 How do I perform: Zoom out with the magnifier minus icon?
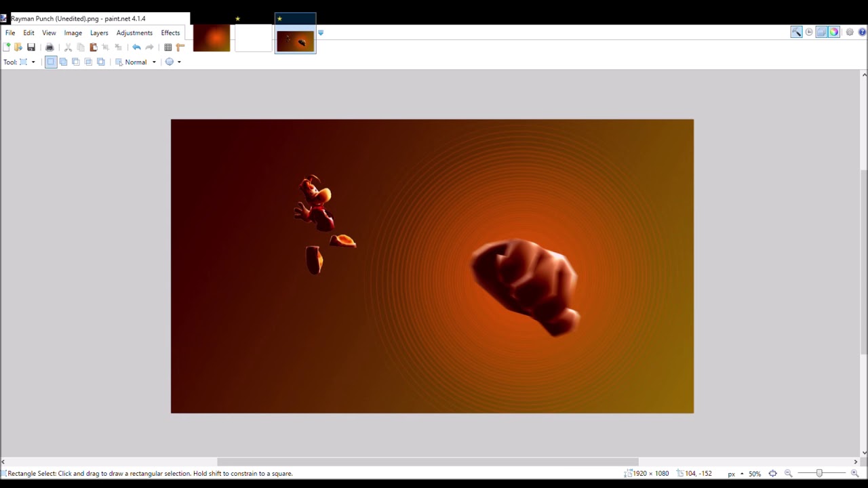788,474
